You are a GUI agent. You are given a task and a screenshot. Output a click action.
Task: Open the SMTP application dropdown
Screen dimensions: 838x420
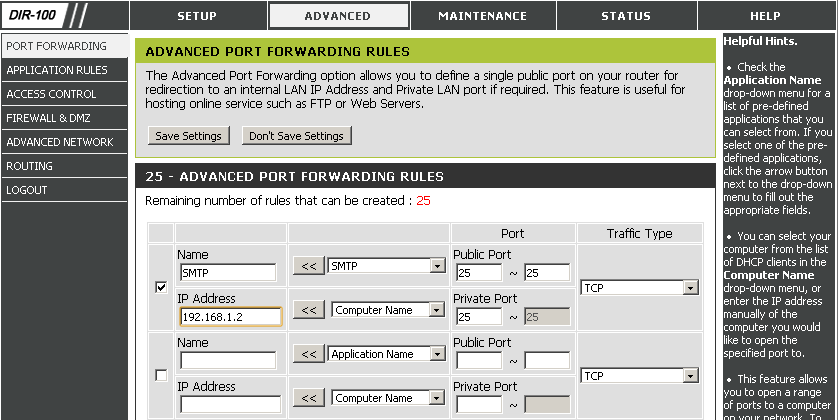coord(386,266)
